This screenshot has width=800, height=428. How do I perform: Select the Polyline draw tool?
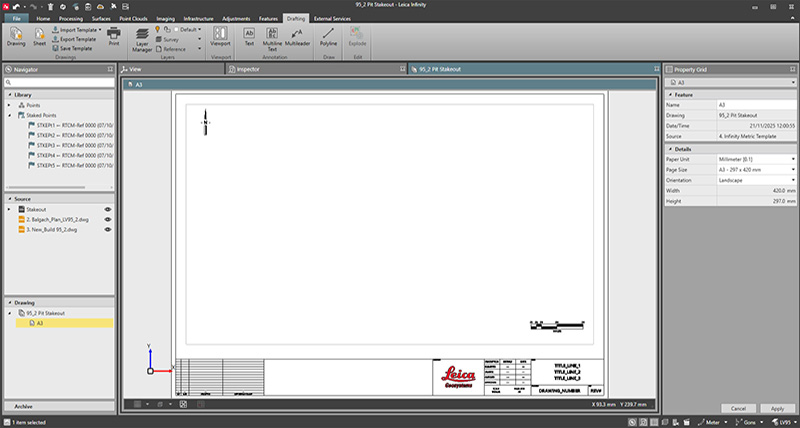tap(328, 37)
